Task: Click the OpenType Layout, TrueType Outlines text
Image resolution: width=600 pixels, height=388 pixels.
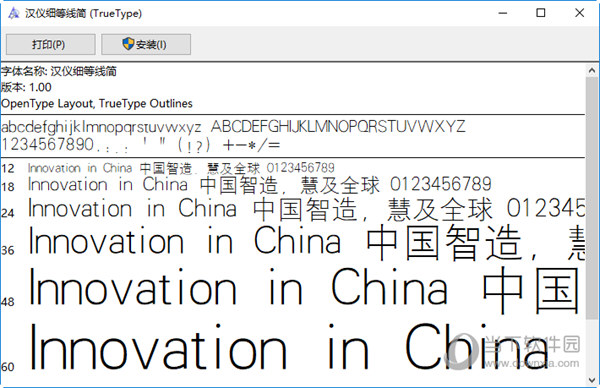Action: (96, 103)
